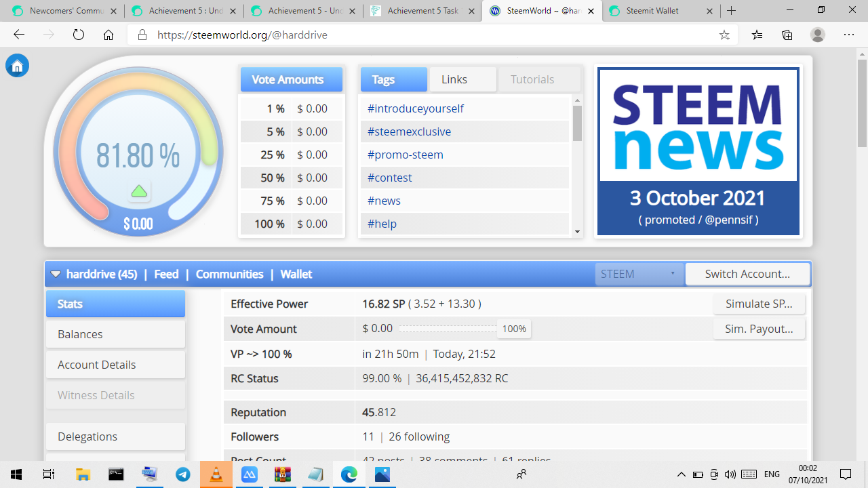Open the browser Collections icon
The height and width of the screenshot is (488, 868).
787,35
